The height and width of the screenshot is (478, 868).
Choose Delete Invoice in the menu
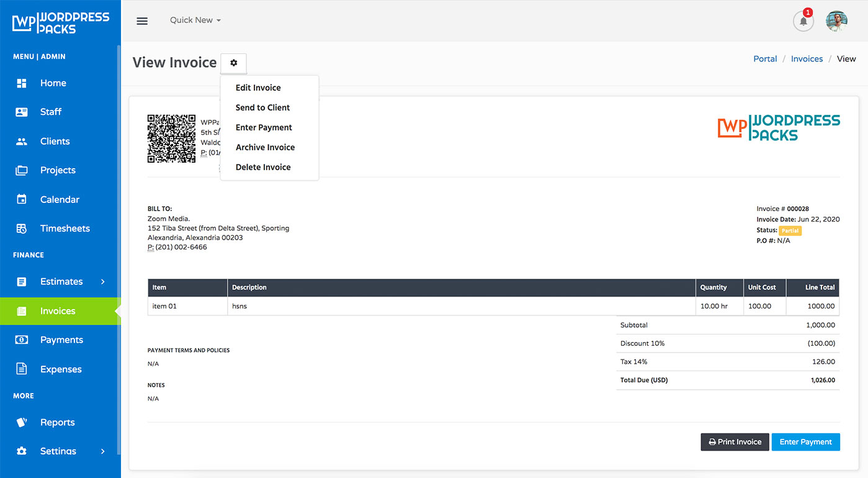click(x=262, y=166)
